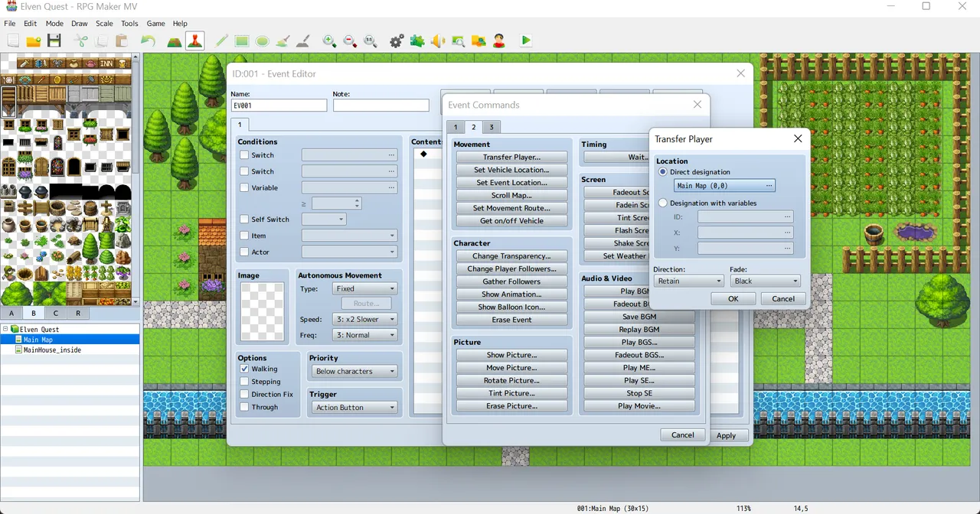This screenshot has height=514, width=980.
Task: Open the Sound Test speaker icon
Action: [437, 41]
